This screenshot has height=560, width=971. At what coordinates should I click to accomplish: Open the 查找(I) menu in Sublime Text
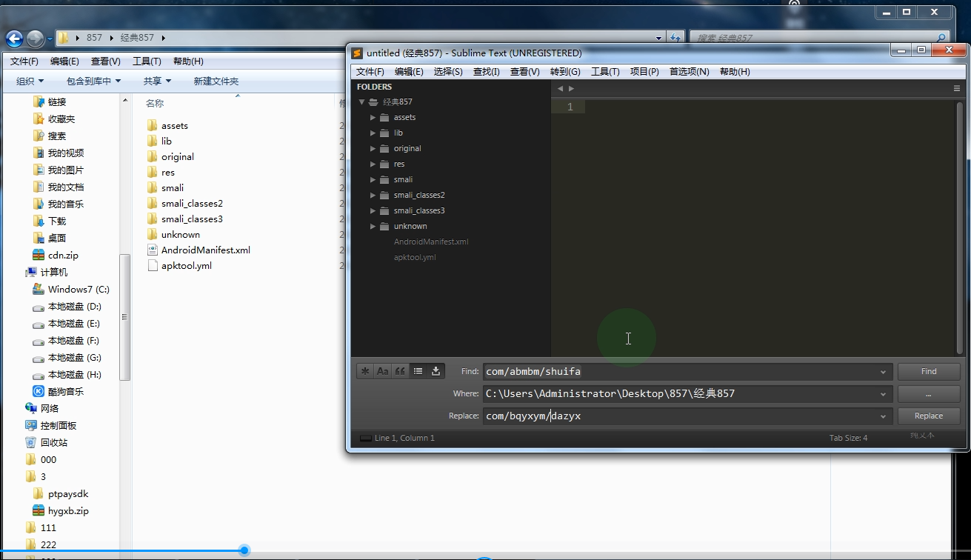tap(486, 71)
